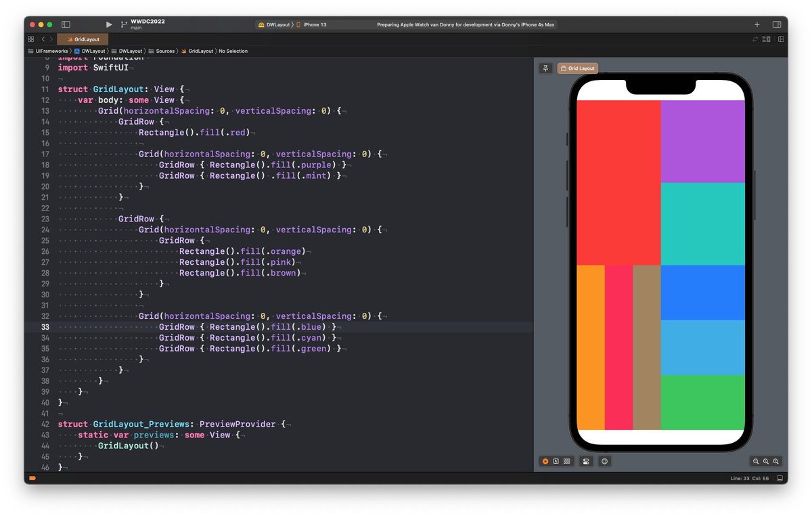Screen dimensions: 812x516
Task: Open preview variants grid icon
Action: point(567,461)
